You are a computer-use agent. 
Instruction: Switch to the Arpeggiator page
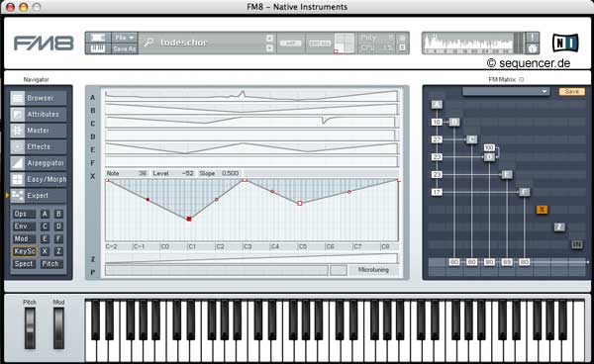click(x=39, y=163)
